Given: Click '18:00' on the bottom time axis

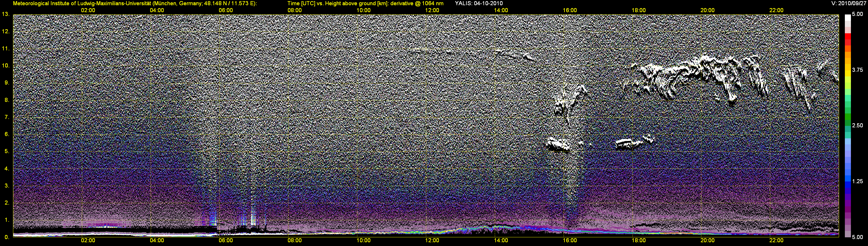Looking at the screenshot, I should 639,241.
